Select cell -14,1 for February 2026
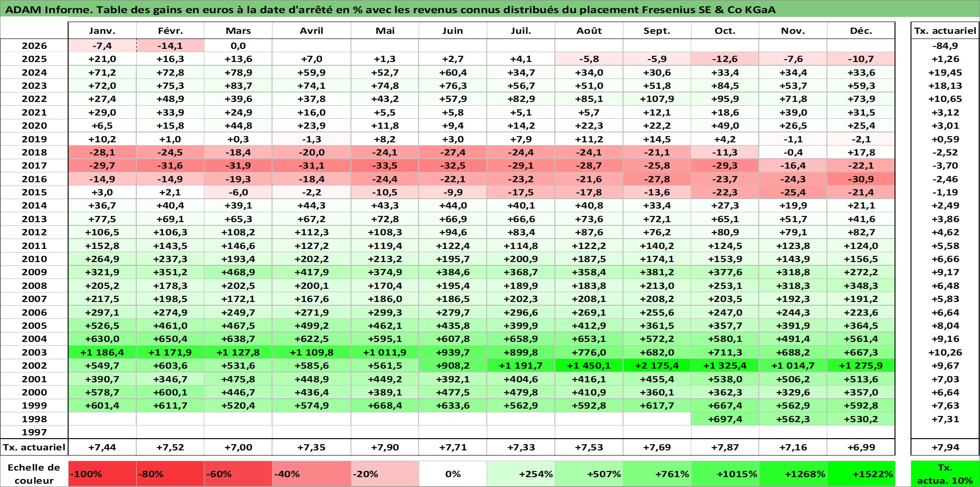The width and height of the screenshot is (980, 487). [170, 46]
